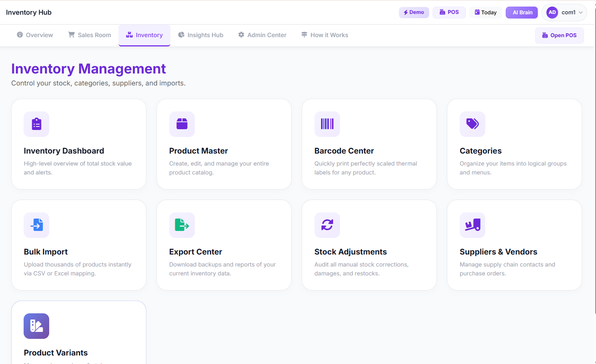
Task: Click the register icon in Open POS
Action: [x=545, y=35]
